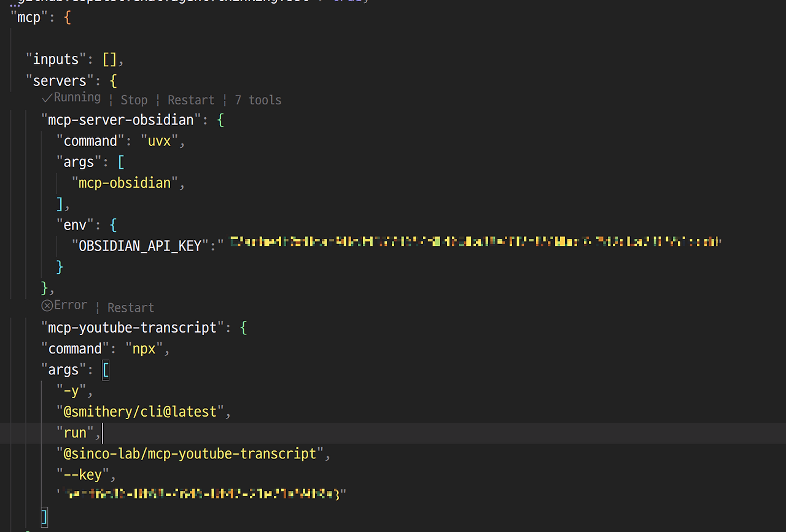Click the error icon beside the Error status

[47, 304]
